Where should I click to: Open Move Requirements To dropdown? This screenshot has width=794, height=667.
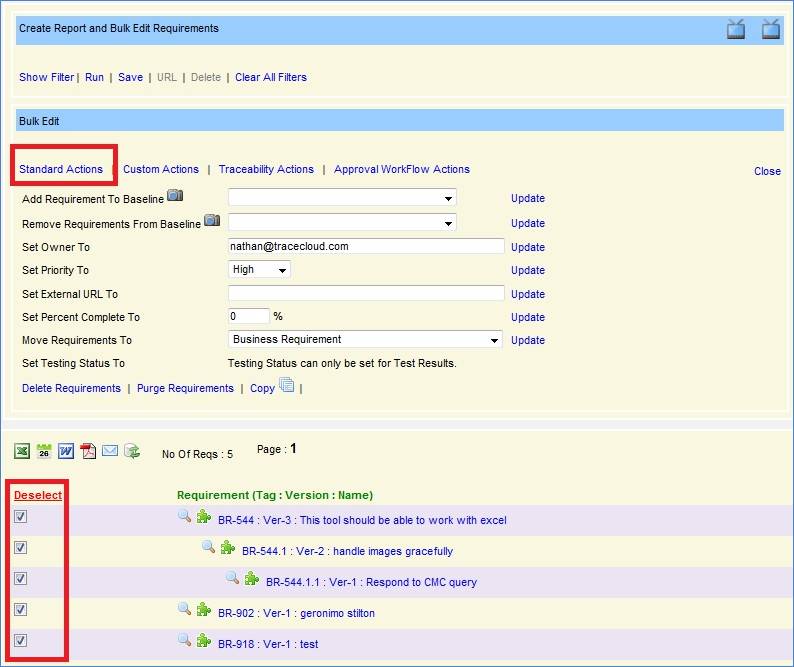tap(365, 340)
